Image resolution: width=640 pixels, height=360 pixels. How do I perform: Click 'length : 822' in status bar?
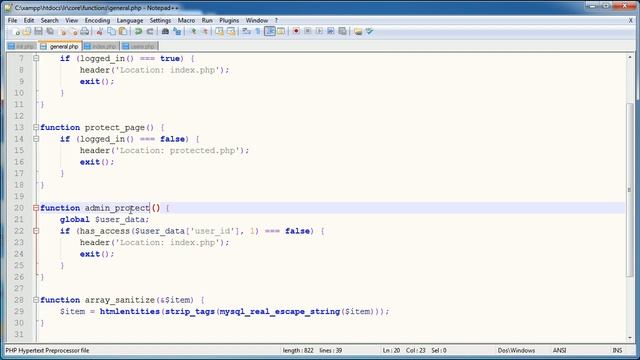[x=298, y=350]
